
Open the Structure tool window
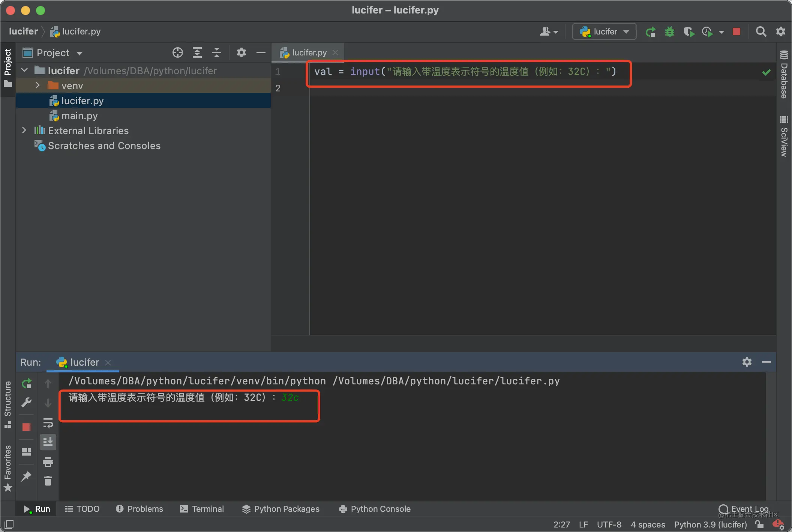(8, 405)
